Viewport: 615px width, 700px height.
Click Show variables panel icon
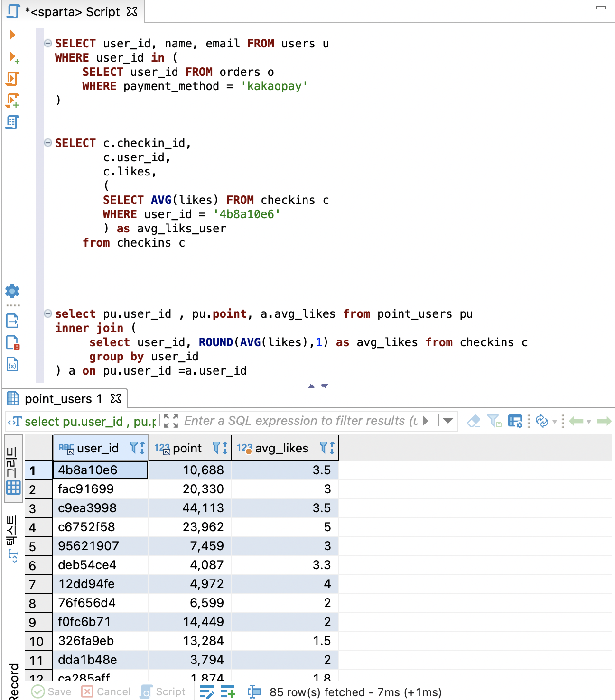click(12, 364)
